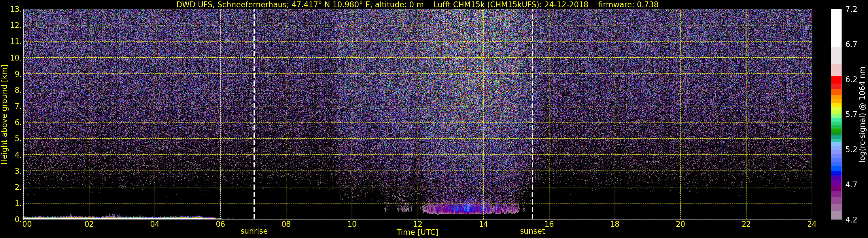
Task: Click the 'firmware: 0.738' text
Action: 628,4
